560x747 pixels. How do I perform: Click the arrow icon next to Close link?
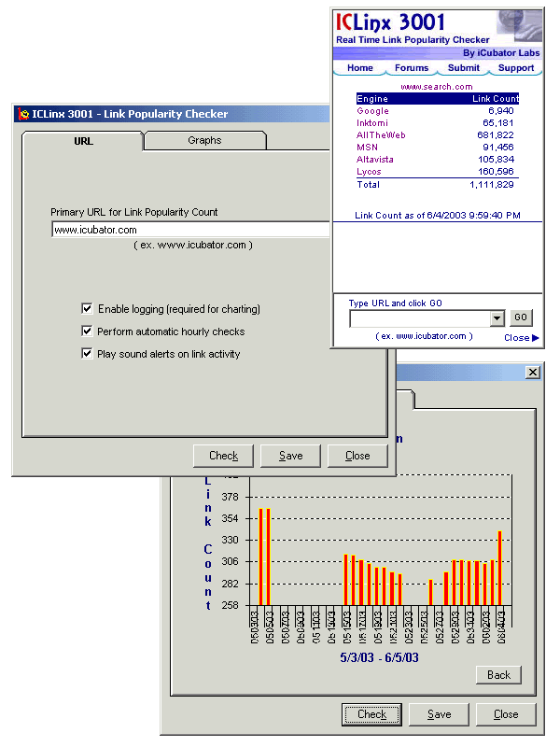535,338
